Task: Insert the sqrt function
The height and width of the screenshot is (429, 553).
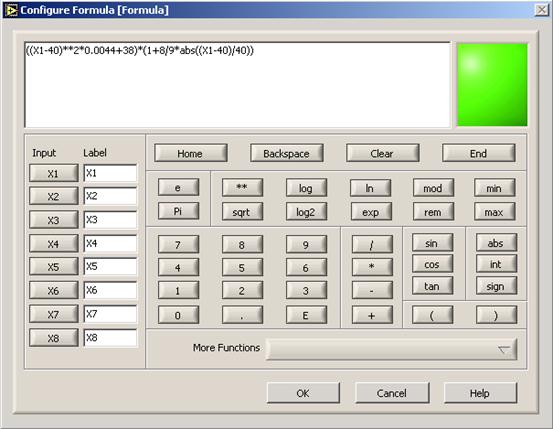Action: [242, 212]
